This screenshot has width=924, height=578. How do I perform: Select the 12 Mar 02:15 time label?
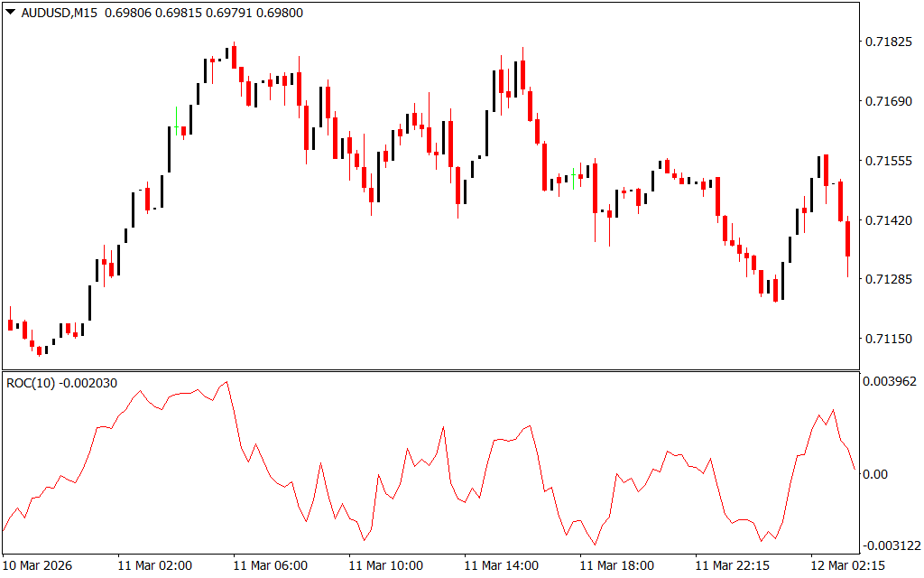click(x=847, y=565)
